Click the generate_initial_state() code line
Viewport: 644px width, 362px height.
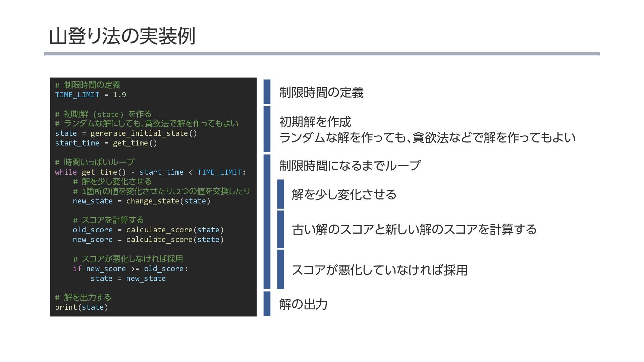[x=126, y=133]
